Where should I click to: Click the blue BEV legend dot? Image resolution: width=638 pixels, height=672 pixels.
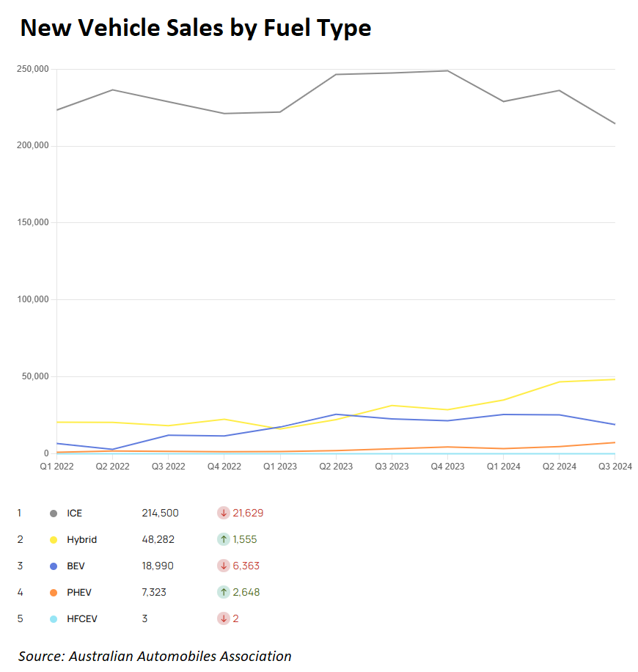(x=53, y=566)
